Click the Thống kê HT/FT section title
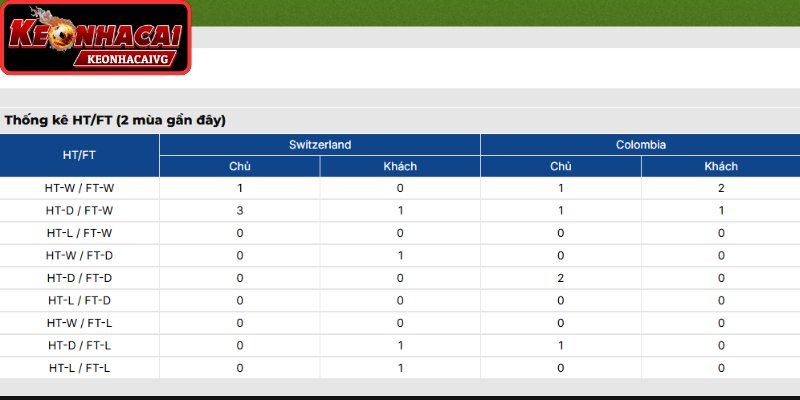The height and width of the screenshot is (400, 800). 115,121
